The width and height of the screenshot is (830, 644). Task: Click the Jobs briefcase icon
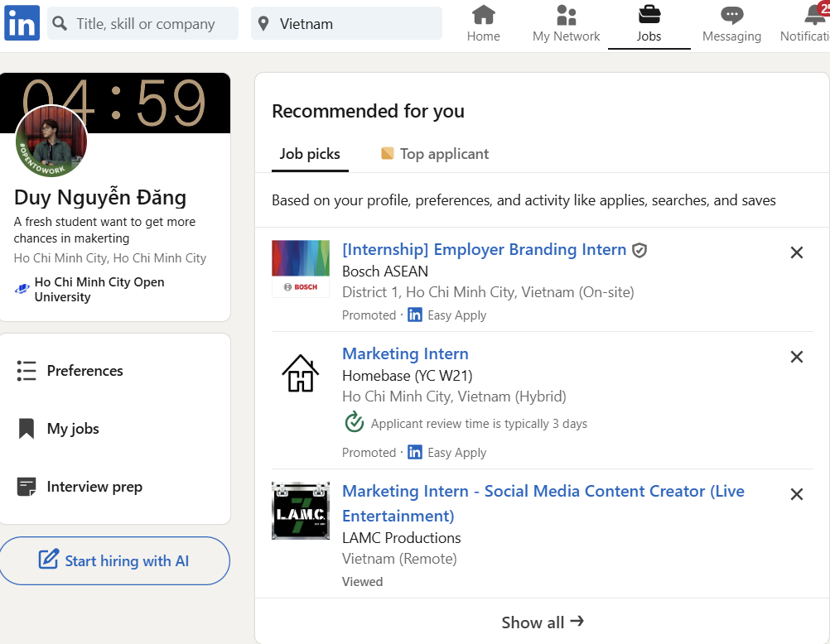649,15
